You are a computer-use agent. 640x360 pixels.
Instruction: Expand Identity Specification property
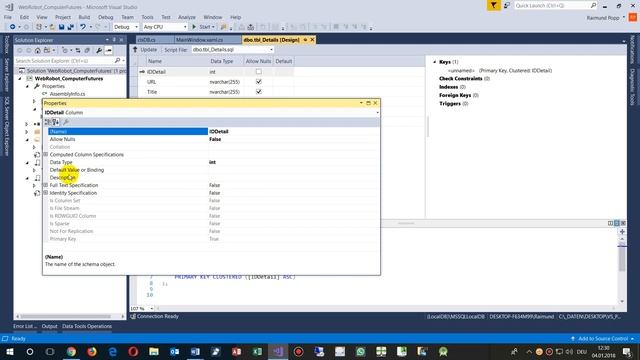46,193
